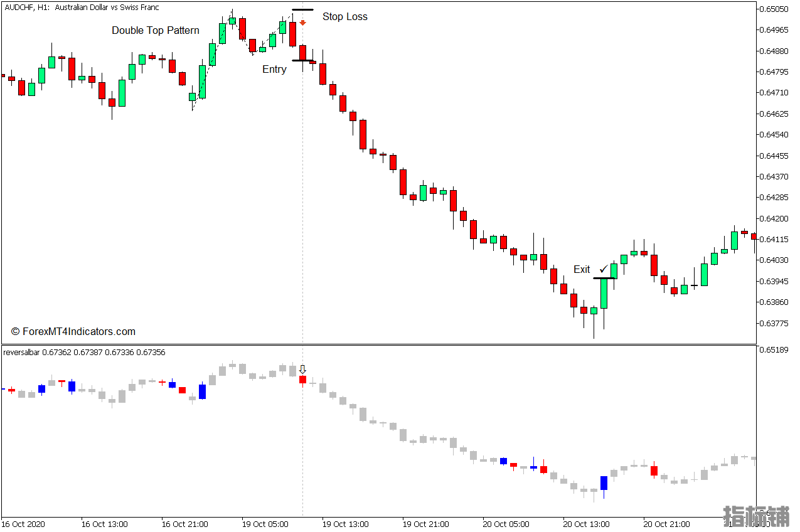The width and height of the screenshot is (800, 532).
Task: Click the '16 Oct 2020' date label
Action: (x=23, y=524)
